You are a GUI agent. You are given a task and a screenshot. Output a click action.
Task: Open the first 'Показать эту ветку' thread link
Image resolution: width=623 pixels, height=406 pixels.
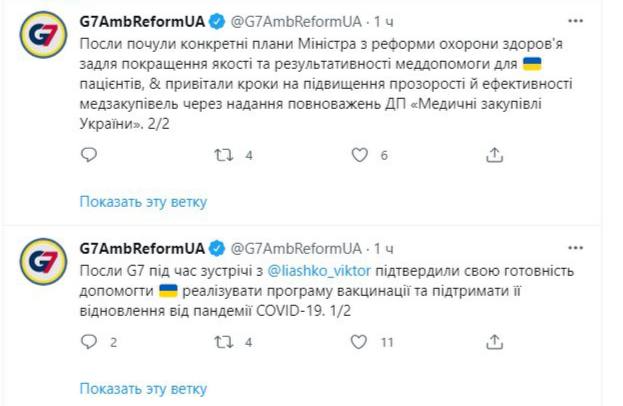coord(142,201)
